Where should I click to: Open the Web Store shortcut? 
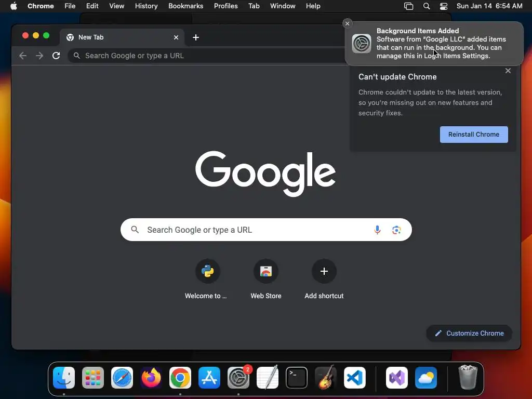tap(266, 279)
